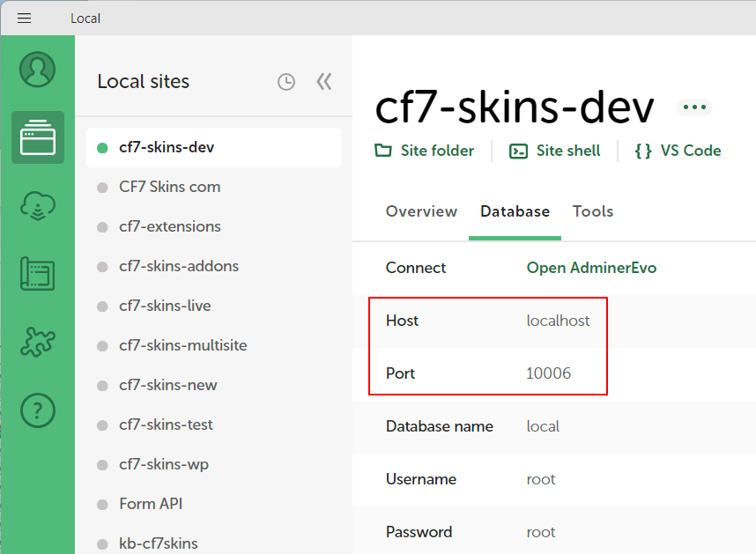Open the Cloud Backups sidebar icon

point(38,206)
